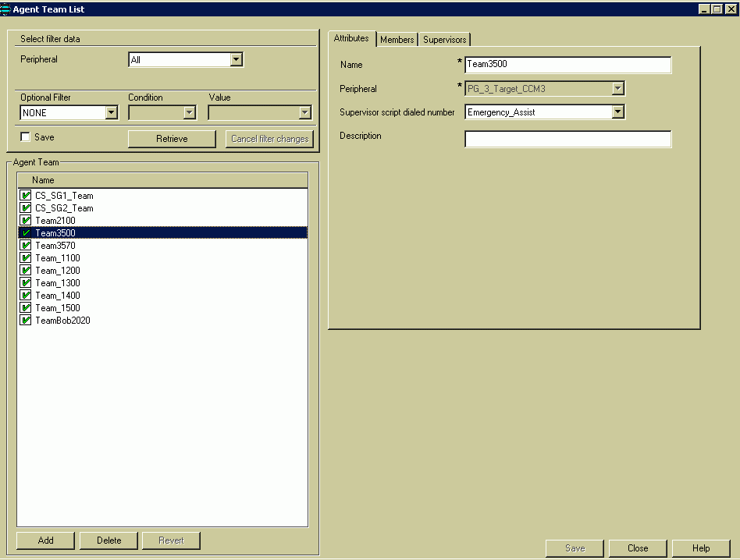740x560 pixels.
Task: Enable the Save filter checkbox
Action: click(25, 136)
